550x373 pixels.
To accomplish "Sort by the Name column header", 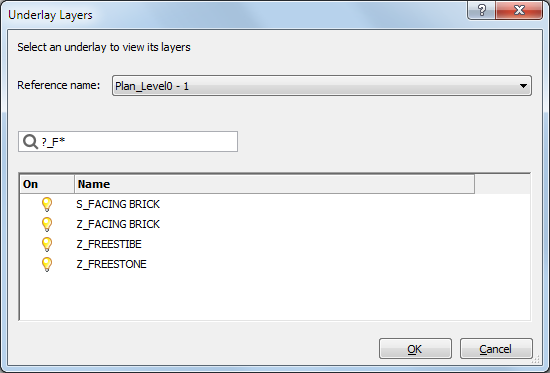I will pyautogui.click(x=274, y=184).
